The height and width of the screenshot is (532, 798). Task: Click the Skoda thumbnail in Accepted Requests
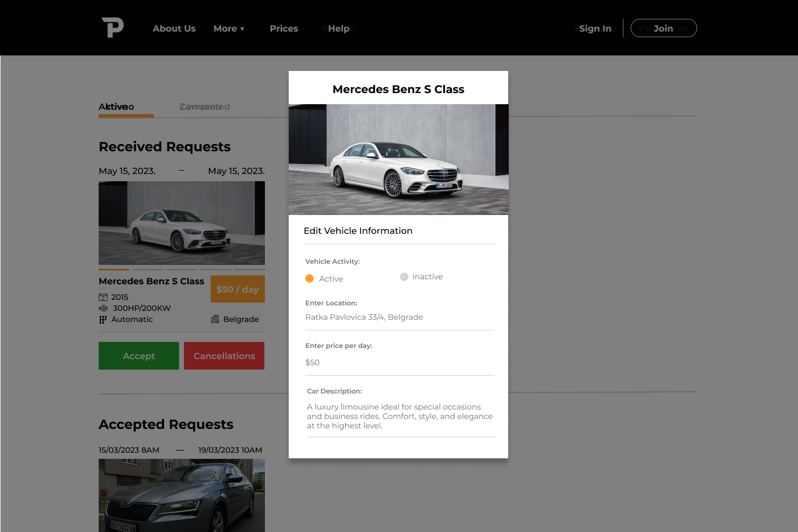pos(182,495)
